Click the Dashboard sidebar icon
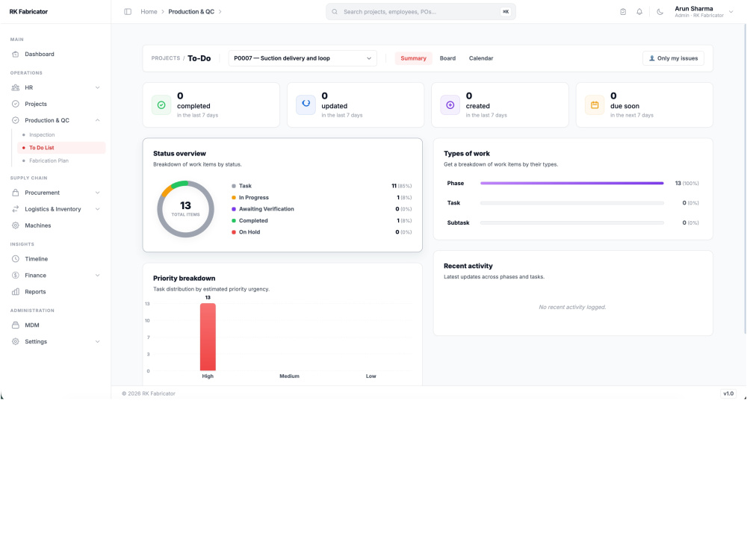This screenshot has height=560, width=747. coord(15,55)
